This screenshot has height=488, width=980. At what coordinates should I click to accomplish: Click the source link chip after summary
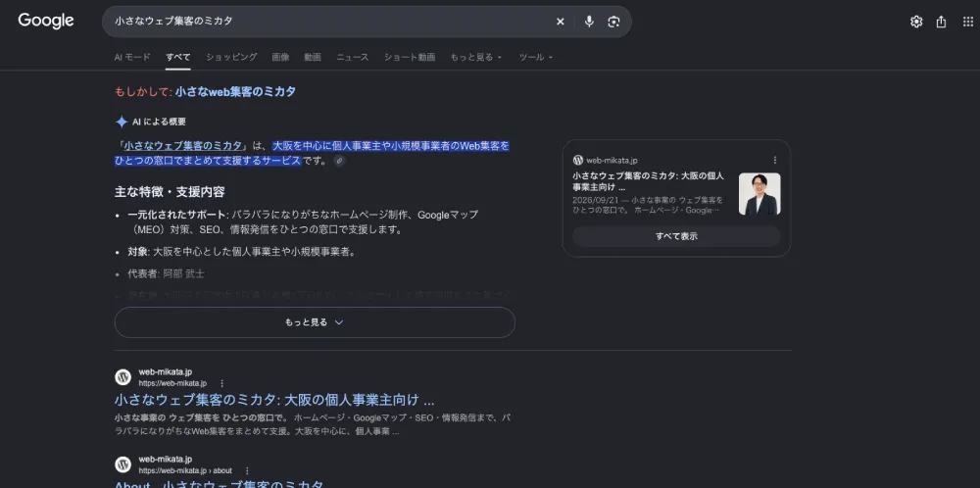tap(339, 162)
